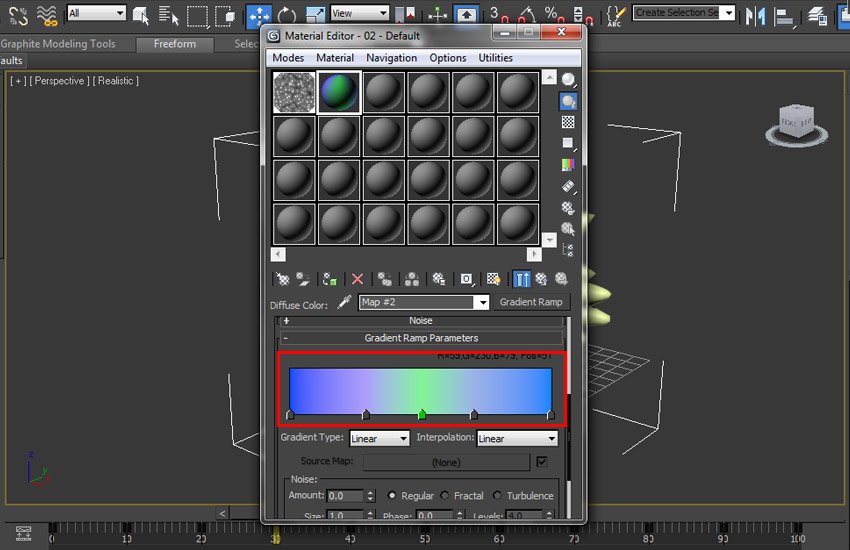Select the Rotate tool in main toolbar
The height and width of the screenshot is (550, 850).
(x=287, y=15)
